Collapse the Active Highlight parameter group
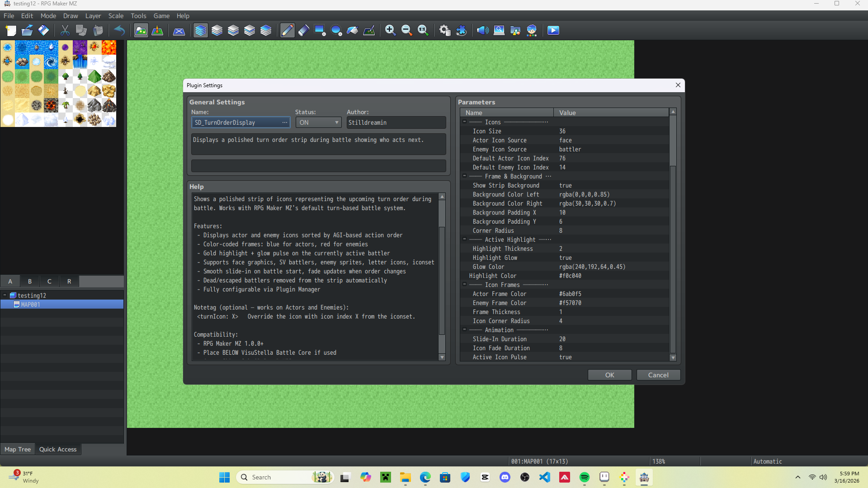Viewport: 868px width, 488px height. (464, 239)
